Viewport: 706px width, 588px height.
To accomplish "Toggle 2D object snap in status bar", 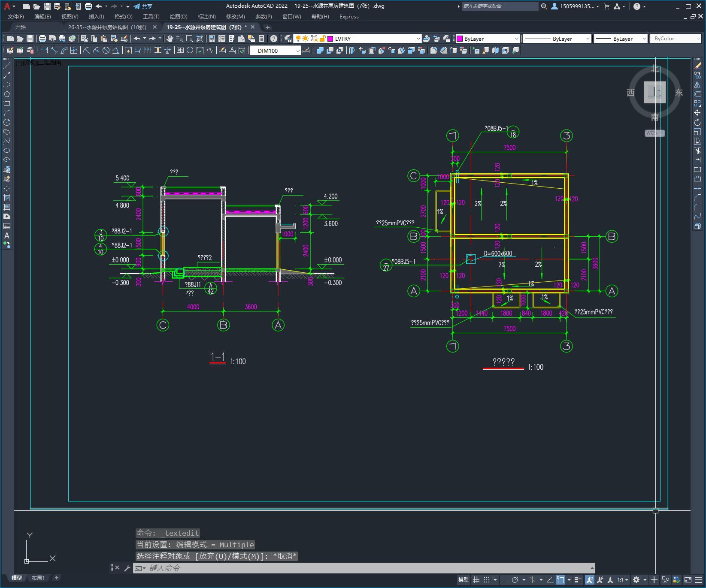I will tap(561, 580).
